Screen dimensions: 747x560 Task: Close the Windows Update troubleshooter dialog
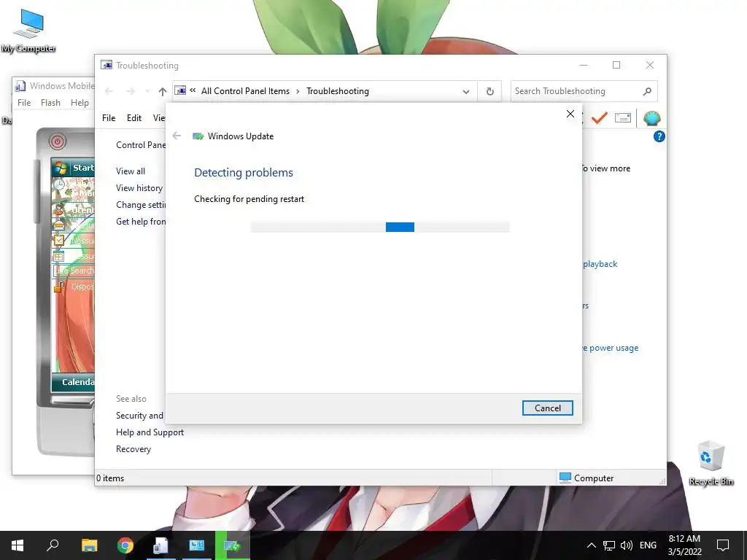(570, 114)
